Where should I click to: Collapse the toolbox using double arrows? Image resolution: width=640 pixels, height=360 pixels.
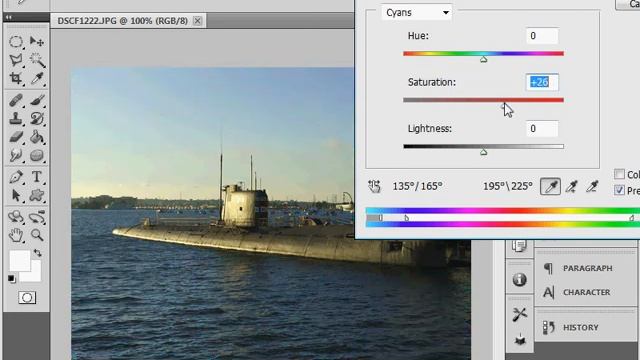9,17
